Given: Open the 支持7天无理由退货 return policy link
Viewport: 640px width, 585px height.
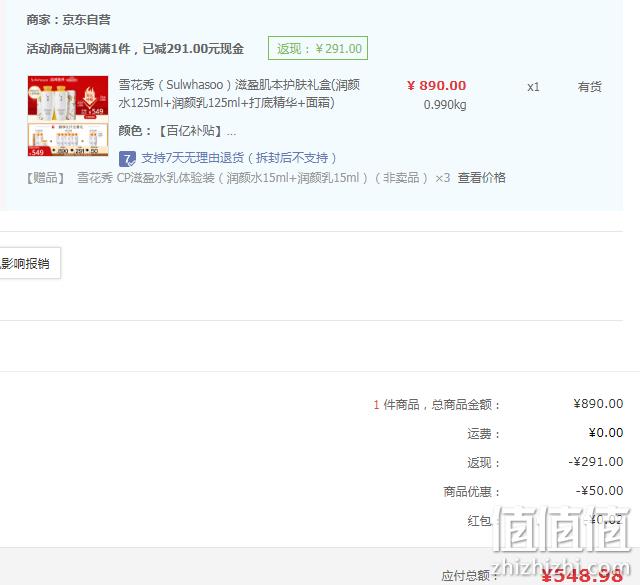Looking at the screenshot, I should coord(239,158).
